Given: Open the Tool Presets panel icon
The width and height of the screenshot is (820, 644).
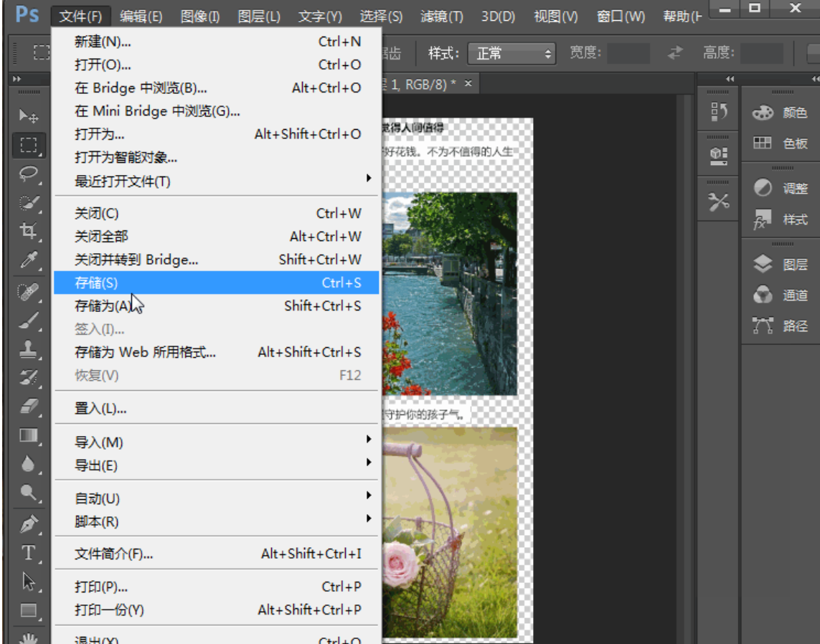Looking at the screenshot, I should [719, 202].
